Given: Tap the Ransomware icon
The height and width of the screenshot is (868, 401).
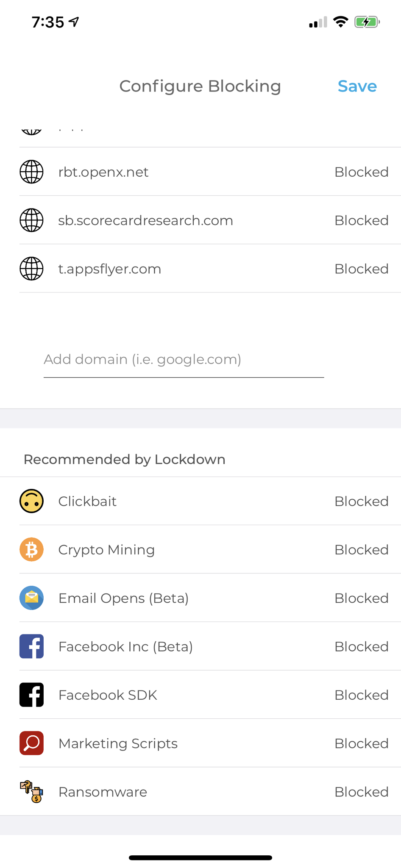Looking at the screenshot, I should [x=31, y=792].
